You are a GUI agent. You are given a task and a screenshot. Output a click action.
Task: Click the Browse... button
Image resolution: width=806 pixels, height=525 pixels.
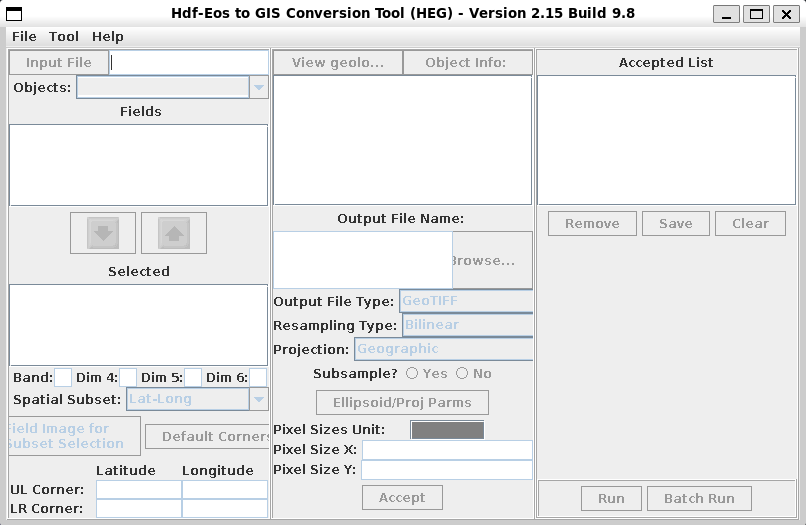pyautogui.click(x=492, y=260)
